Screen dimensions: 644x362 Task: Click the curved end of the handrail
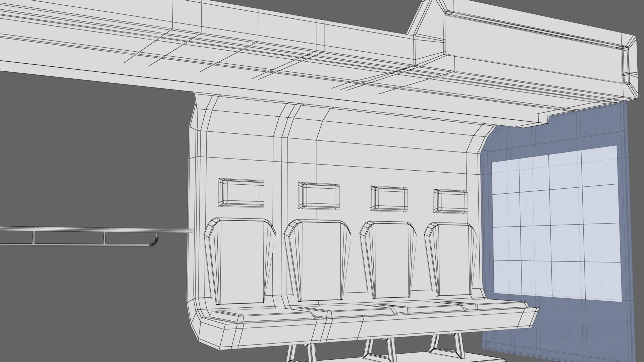tap(155, 242)
